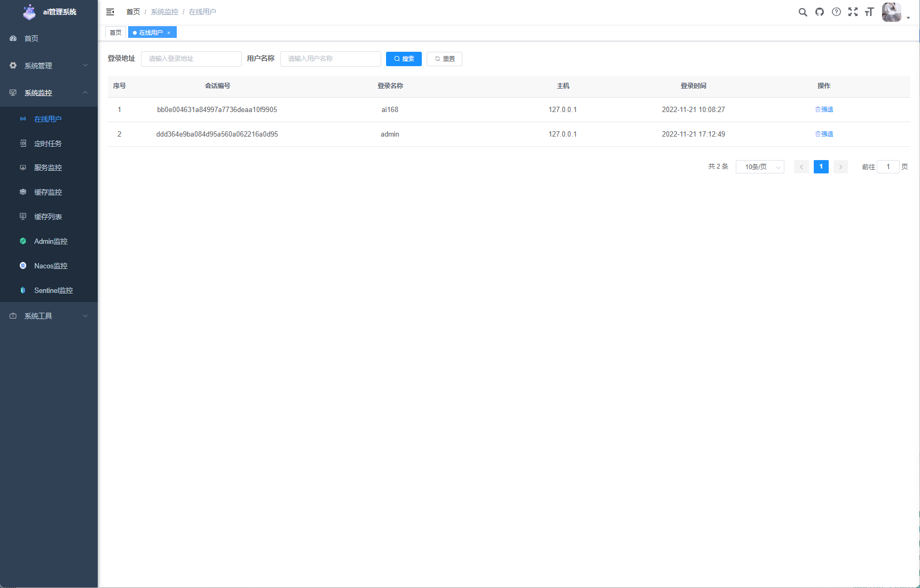Click the Admin监控 green icon
The image size is (920, 588).
pos(23,241)
